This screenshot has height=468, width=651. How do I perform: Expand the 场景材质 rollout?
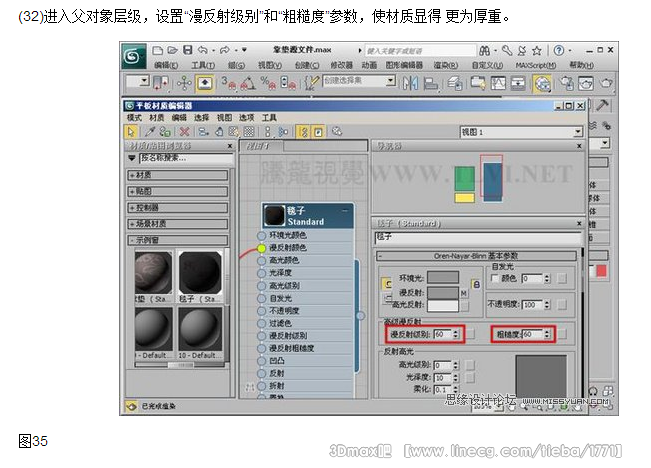(178, 224)
